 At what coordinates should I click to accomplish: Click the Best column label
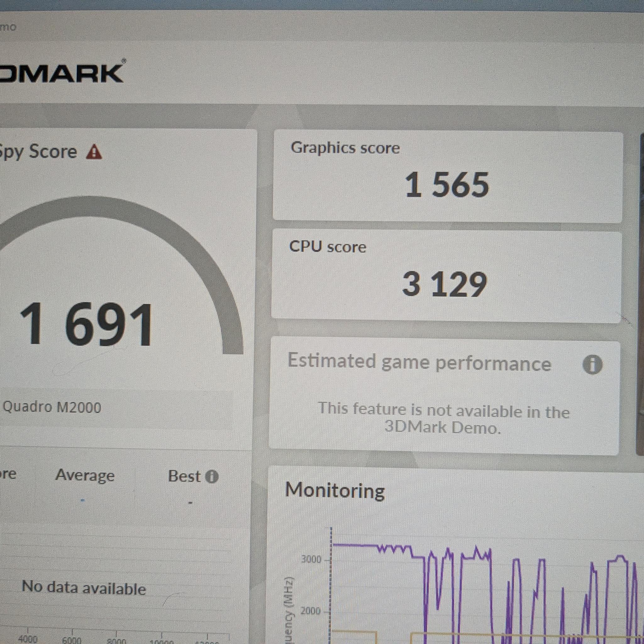(x=184, y=476)
